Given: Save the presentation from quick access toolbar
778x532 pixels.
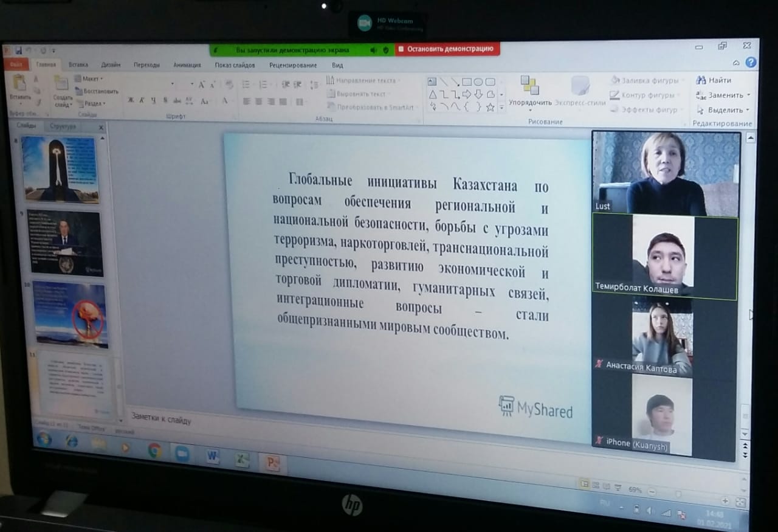Looking at the screenshot, I should (x=18, y=50).
